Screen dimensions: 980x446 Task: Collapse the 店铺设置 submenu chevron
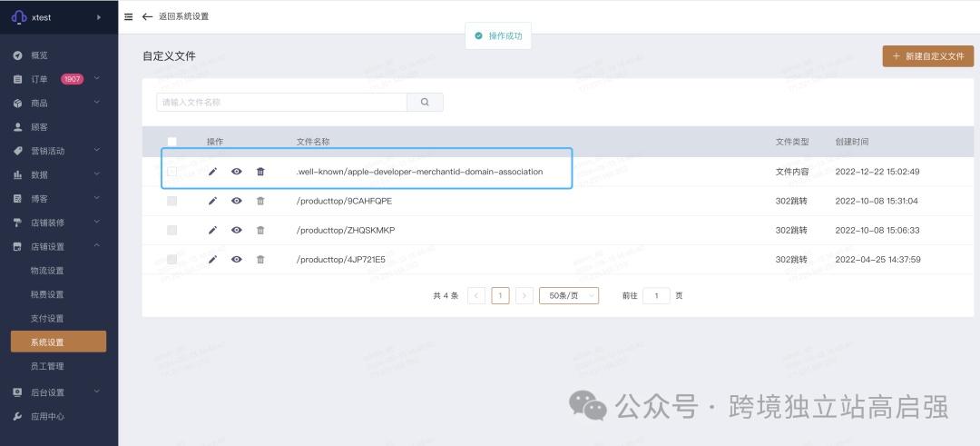tap(97, 245)
